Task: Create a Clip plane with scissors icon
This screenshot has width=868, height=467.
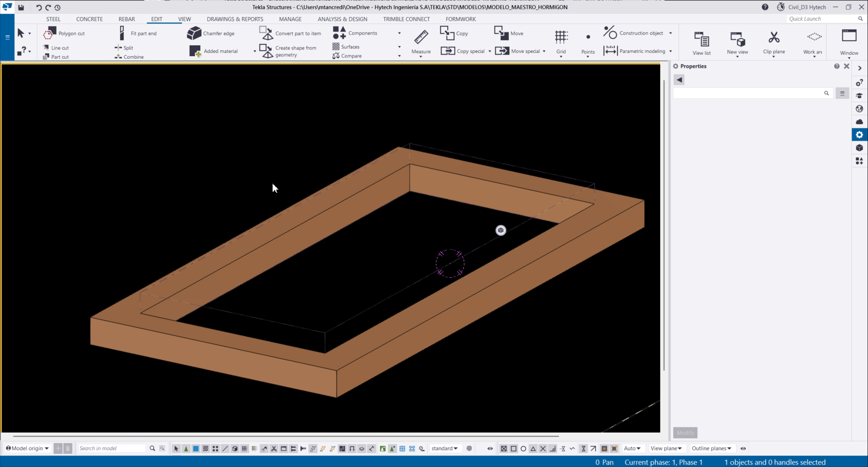Action: (774, 42)
